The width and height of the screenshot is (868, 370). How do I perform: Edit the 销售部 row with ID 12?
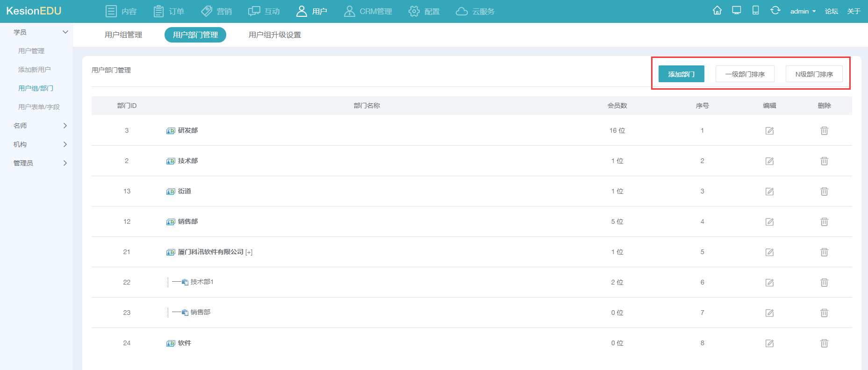(x=769, y=222)
